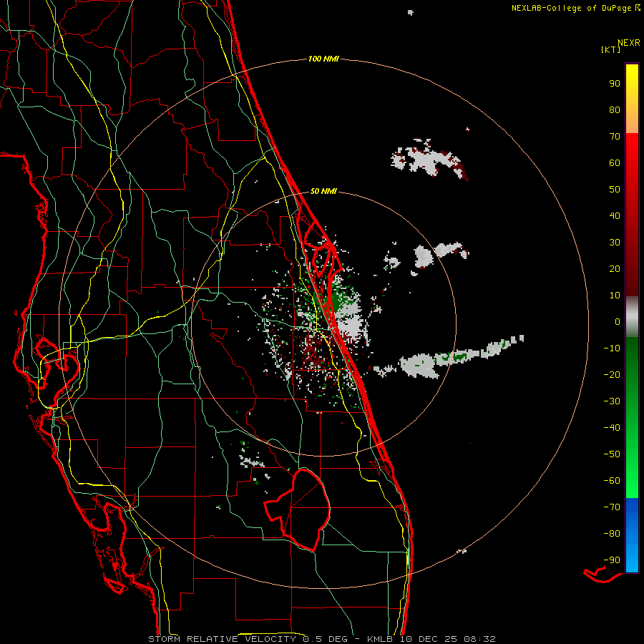Click the positive "80" scale value

pyautogui.click(x=615, y=110)
